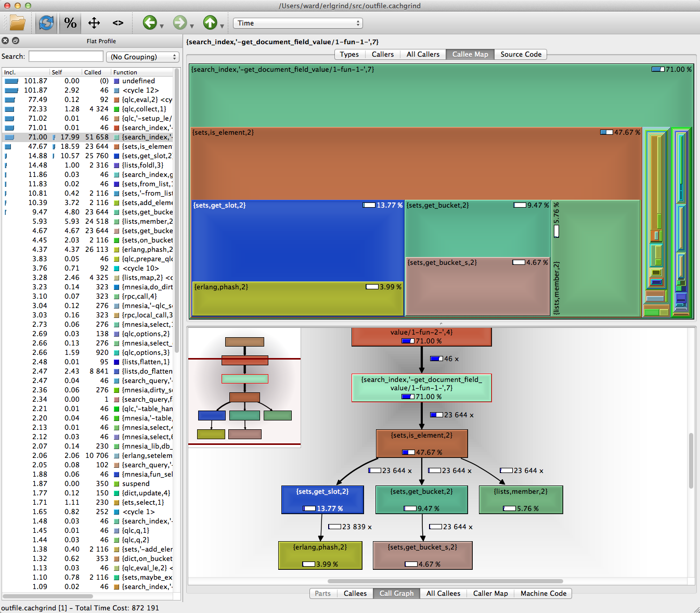Click {sets,is_element,2} area in callee map
The image size is (700, 613).
(416, 164)
